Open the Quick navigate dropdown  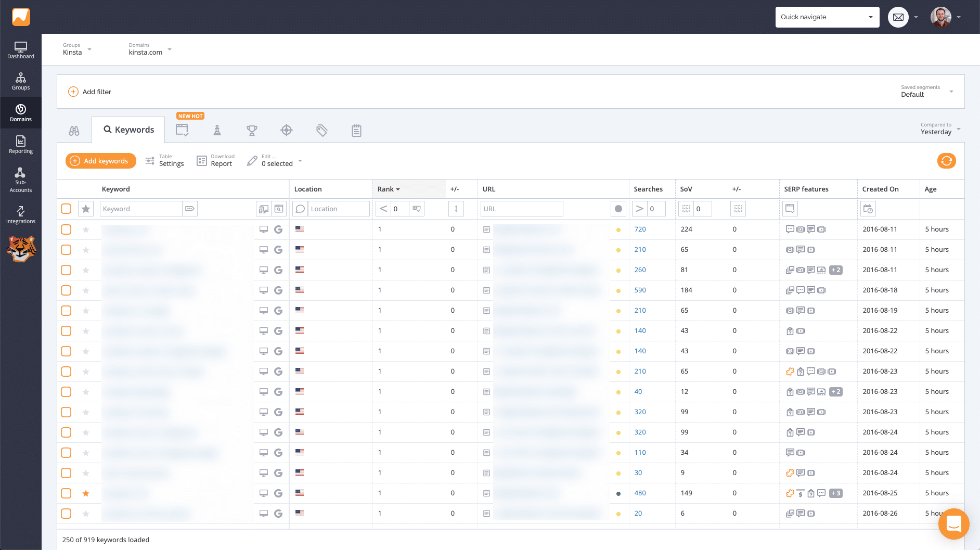click(x=827, y=17)
